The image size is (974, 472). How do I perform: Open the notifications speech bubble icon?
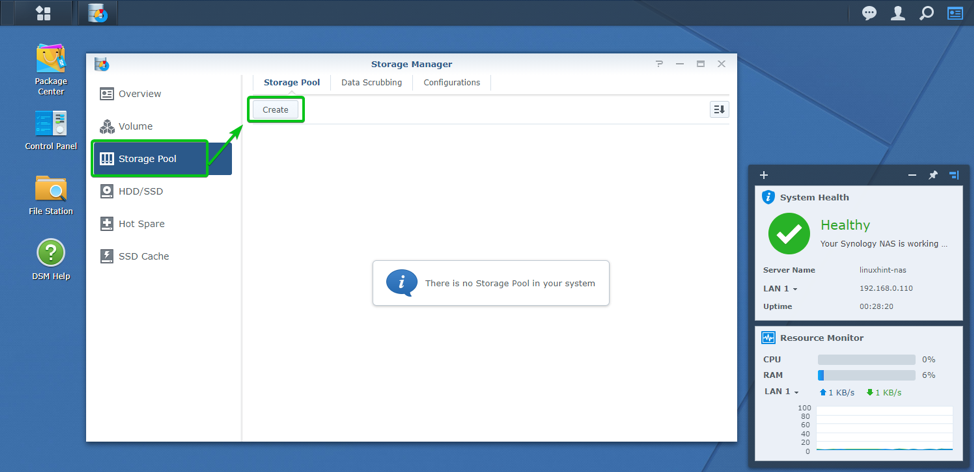(869, 13)
